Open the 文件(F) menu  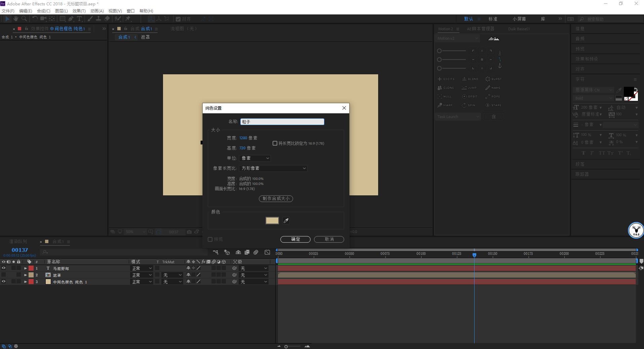pyautogui.click(x=8, y=11)
